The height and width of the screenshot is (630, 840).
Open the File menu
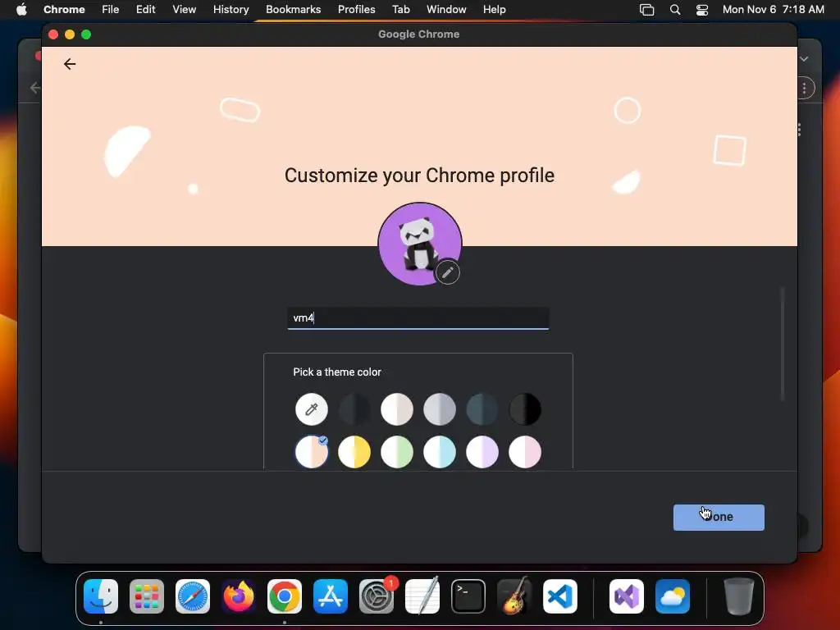pyautogui.click(x=111, y=10)
